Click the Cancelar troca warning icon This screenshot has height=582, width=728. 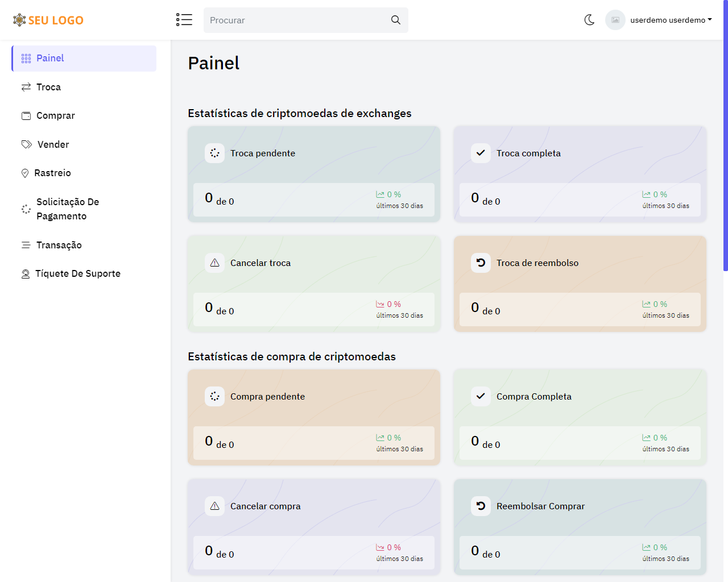click(214, 263)
